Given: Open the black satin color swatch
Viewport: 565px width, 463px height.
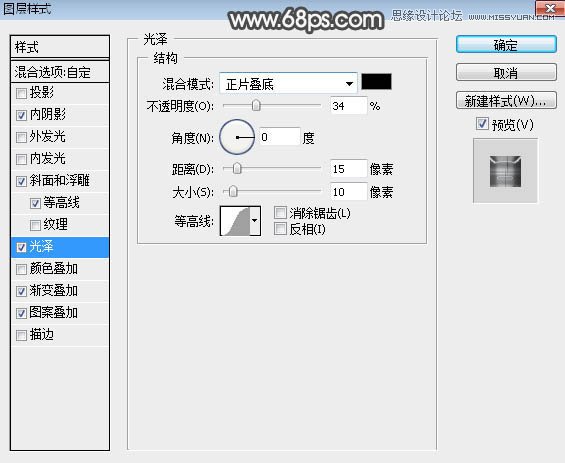Looking at the screenshot, I should pyautogui.click(x=376, y=81).
